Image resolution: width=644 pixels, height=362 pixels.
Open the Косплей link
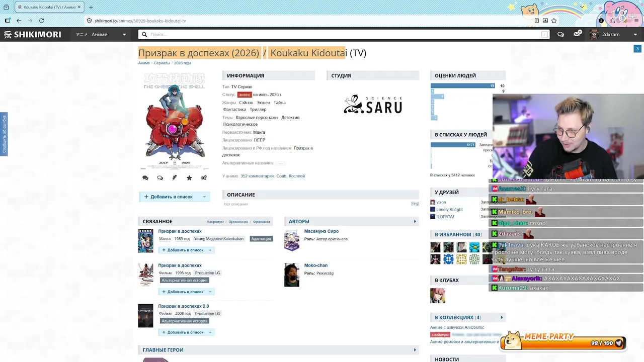point(297,176)
